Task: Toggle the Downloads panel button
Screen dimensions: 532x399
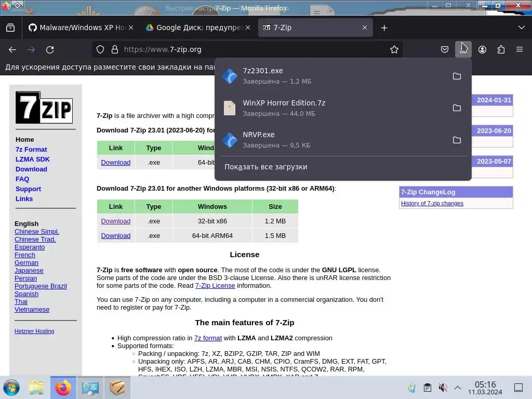Action: tap(463, 49)
